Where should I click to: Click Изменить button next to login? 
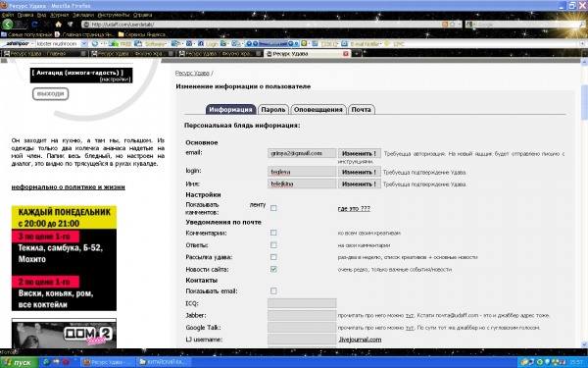coord(360,172)
